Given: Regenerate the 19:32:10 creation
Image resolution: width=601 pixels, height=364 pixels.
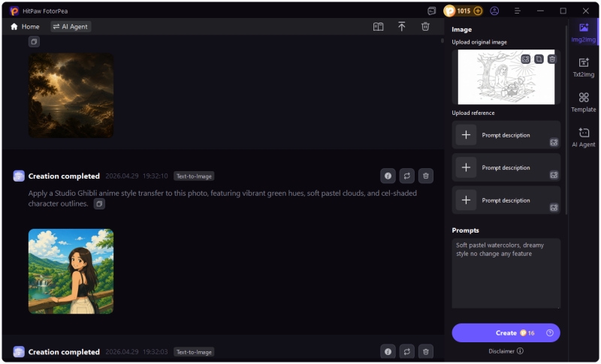Looking at the screenshot, I should click(406, 176).
